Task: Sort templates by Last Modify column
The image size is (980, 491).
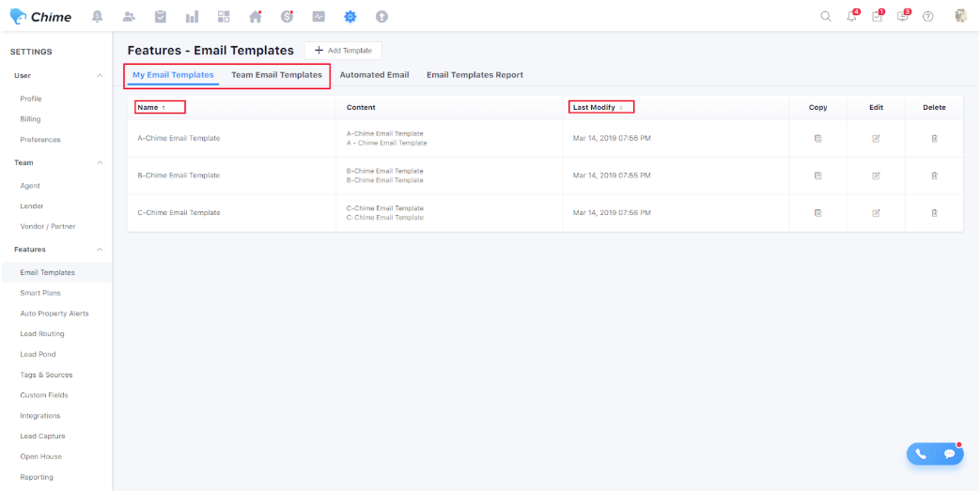Action: point(598,108)
